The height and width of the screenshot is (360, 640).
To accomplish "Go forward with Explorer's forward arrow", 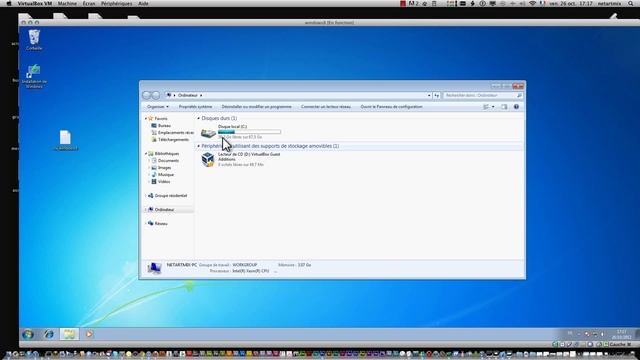I will [156, 95].
